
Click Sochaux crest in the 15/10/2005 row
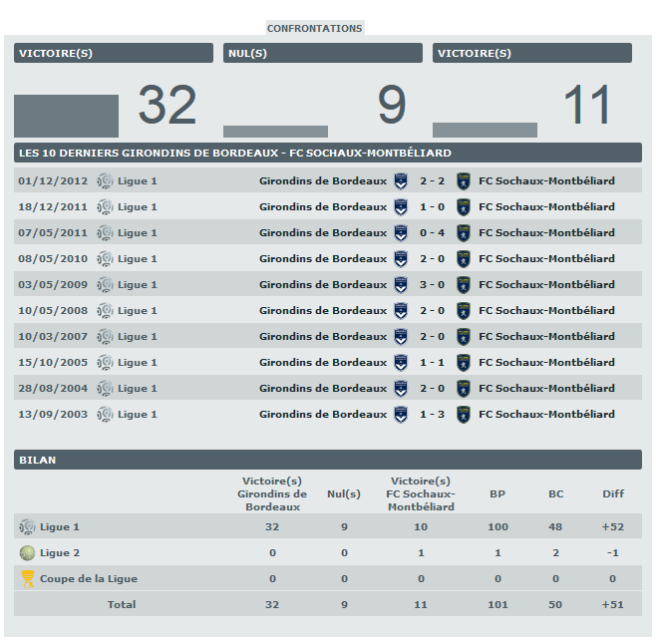tap(464, 363)
